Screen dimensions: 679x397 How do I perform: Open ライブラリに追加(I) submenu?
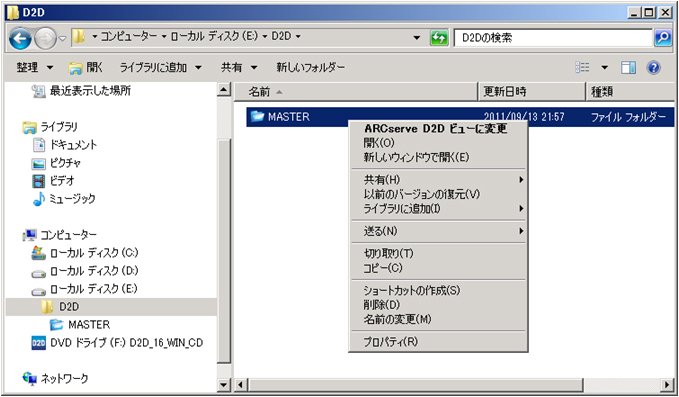tap(438, 209)
